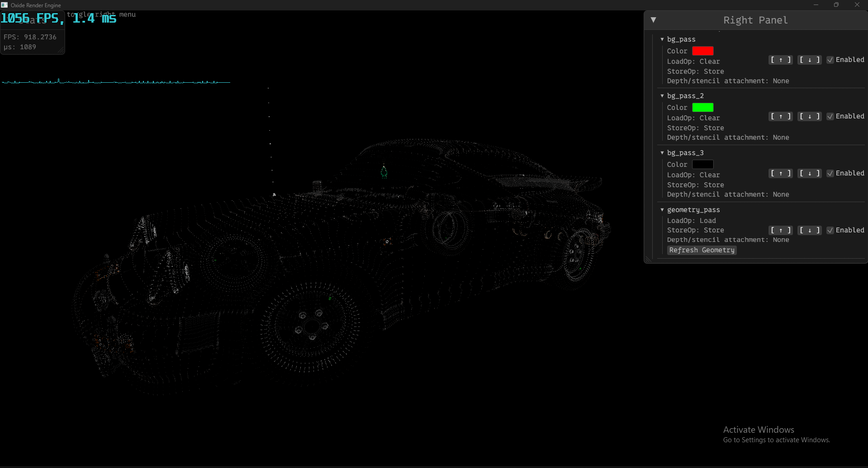Close the Oxide Render Engine window
Screen dimensions: 868x468
857,5
